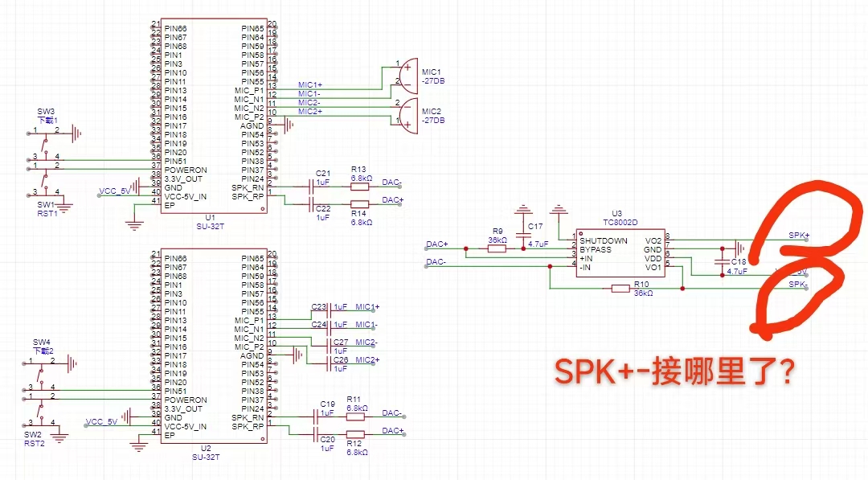Click resistor R9 on DAC+ line
The width and height of the screenshot is (868, 480).
click(x=497, y=249)
